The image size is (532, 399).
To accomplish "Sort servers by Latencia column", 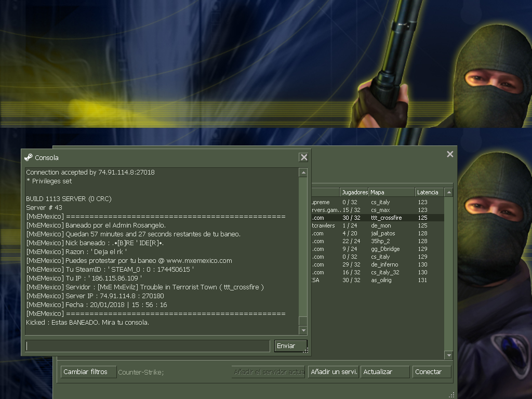I will pyautogui.click(x=429, y=192).
